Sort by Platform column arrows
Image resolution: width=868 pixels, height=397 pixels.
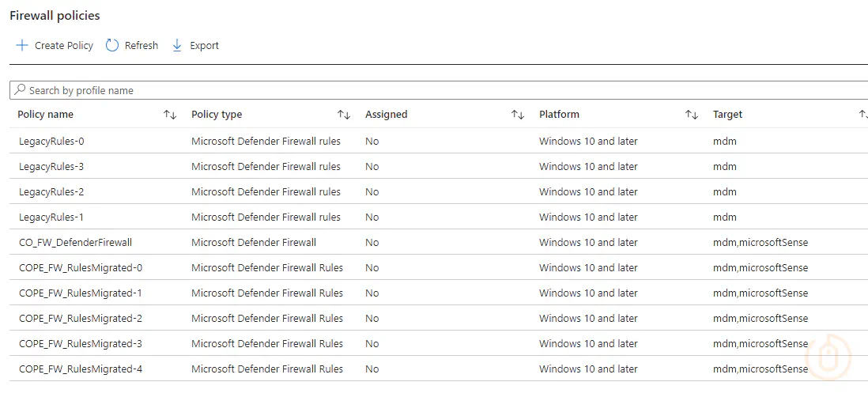(692, 115)
